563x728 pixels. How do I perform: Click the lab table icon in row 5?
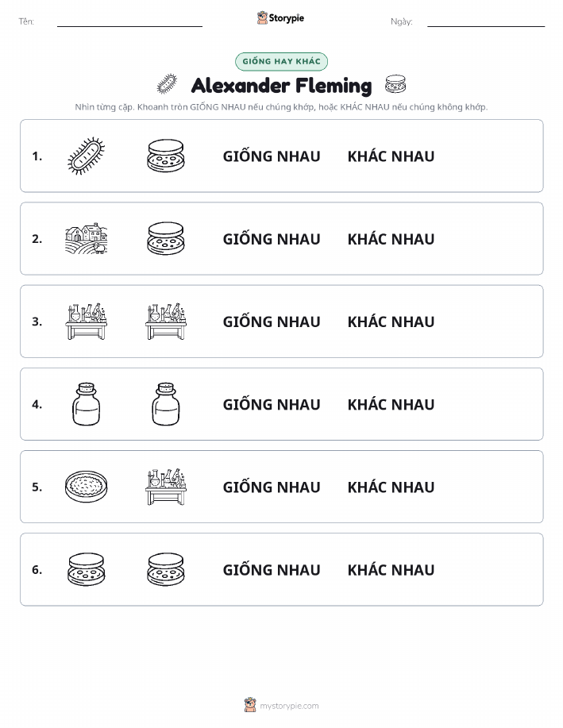[166, 487]
